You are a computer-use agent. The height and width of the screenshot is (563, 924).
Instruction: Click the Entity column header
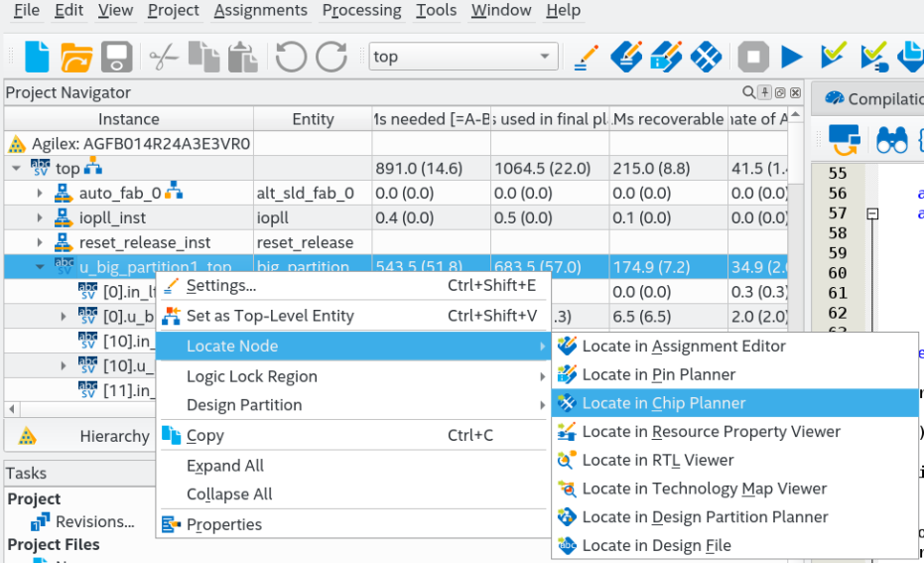point(313,119)
